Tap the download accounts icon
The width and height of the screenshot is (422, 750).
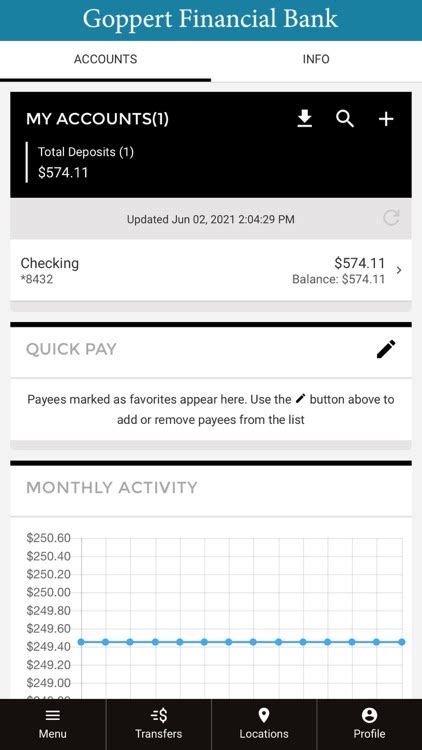click(304, 119)
